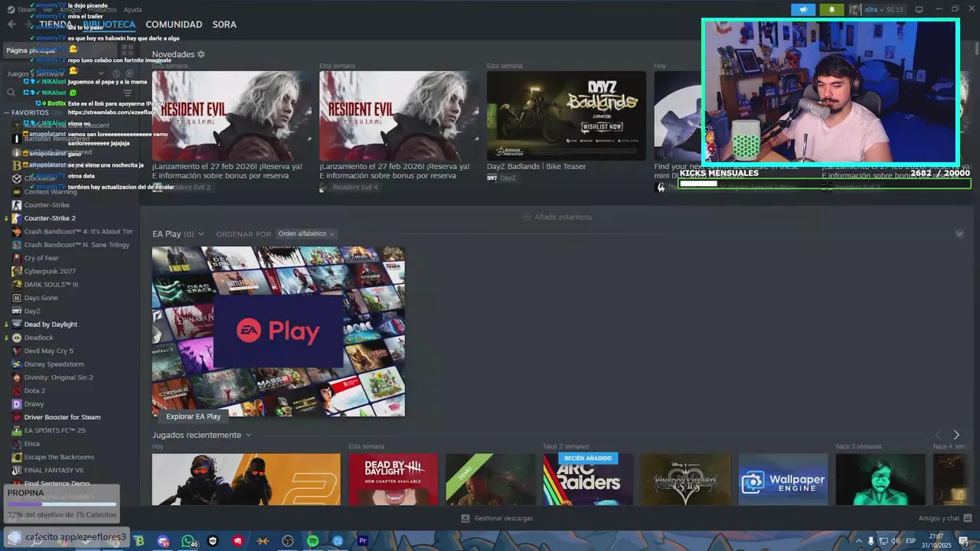Open the Orden alfabético sort dropdown

click(x=306, y=233)
